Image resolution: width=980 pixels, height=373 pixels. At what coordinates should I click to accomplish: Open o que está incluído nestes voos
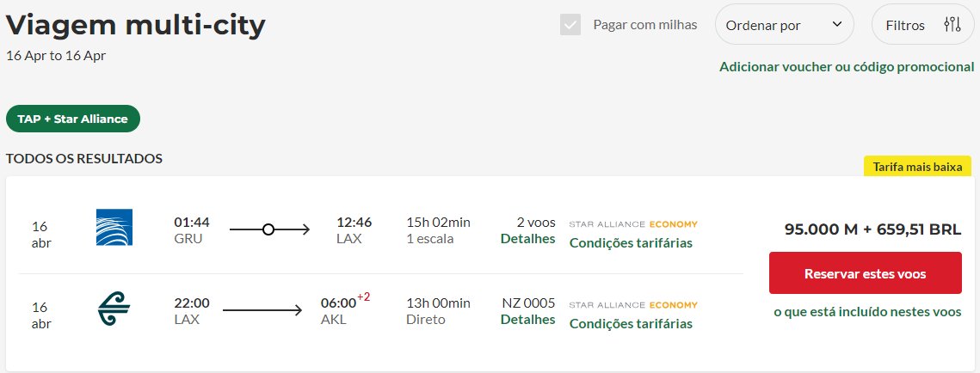tap(867, 312)
